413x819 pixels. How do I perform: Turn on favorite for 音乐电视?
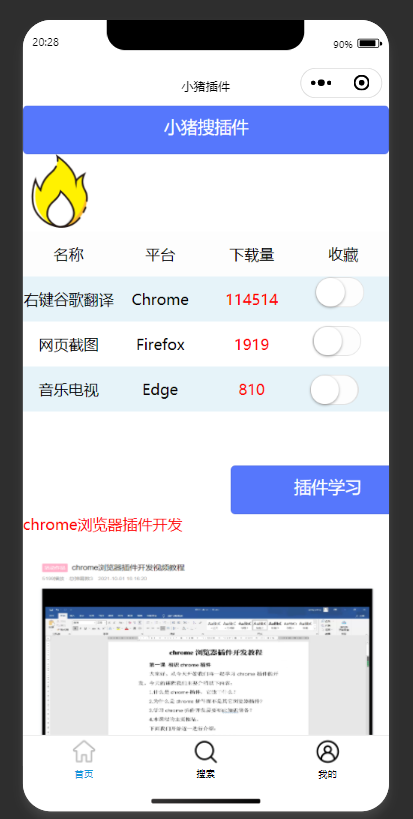pyautogui.click(x=334, y=390)
